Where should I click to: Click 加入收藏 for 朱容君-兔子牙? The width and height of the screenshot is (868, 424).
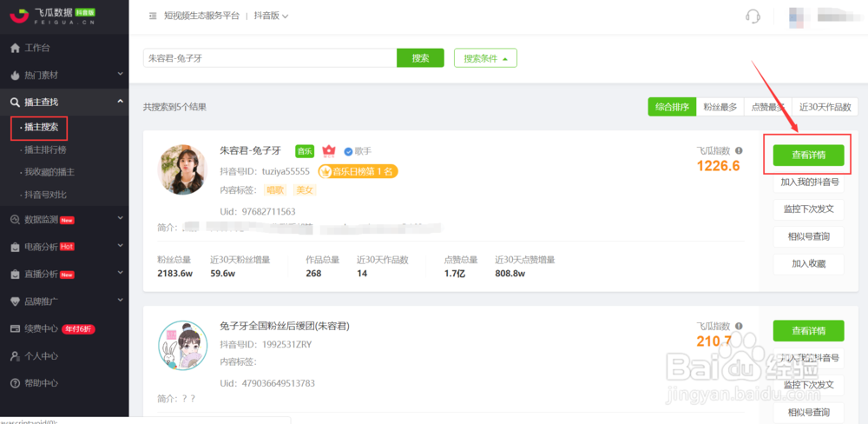808,264
